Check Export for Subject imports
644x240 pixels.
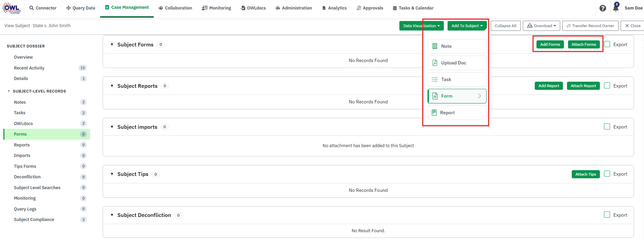click(607, 126)
